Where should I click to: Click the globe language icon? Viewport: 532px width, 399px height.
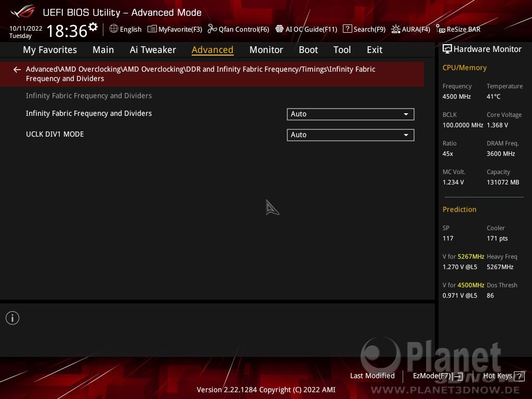coord(114,29)
